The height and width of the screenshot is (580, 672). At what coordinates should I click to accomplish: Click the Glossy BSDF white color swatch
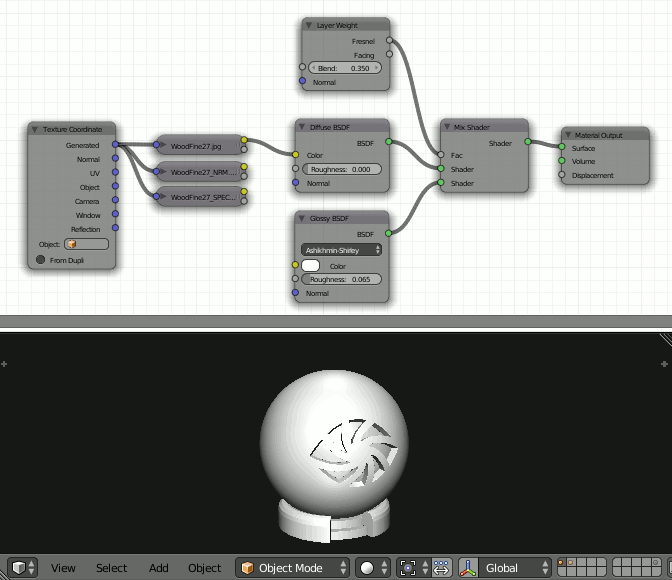[310, 265]
